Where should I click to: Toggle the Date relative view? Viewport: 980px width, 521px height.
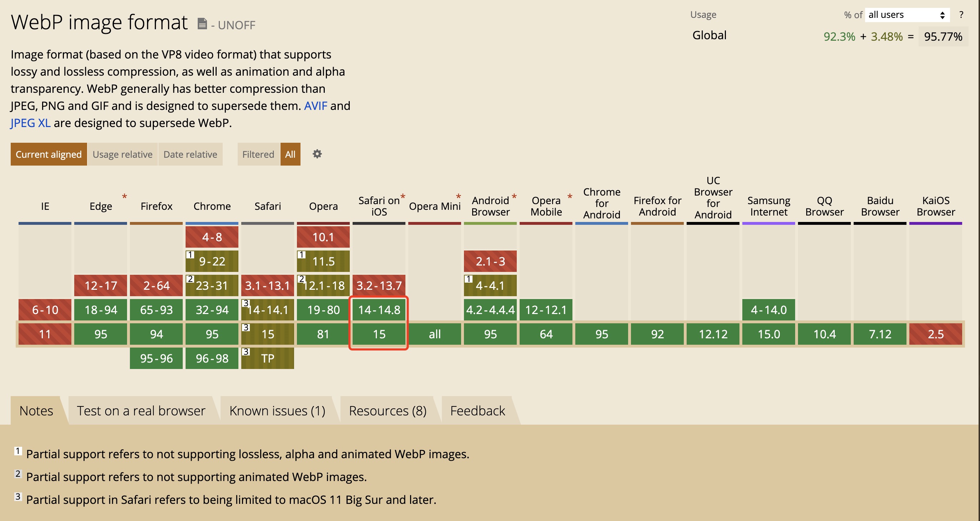[x=190, y=153]
